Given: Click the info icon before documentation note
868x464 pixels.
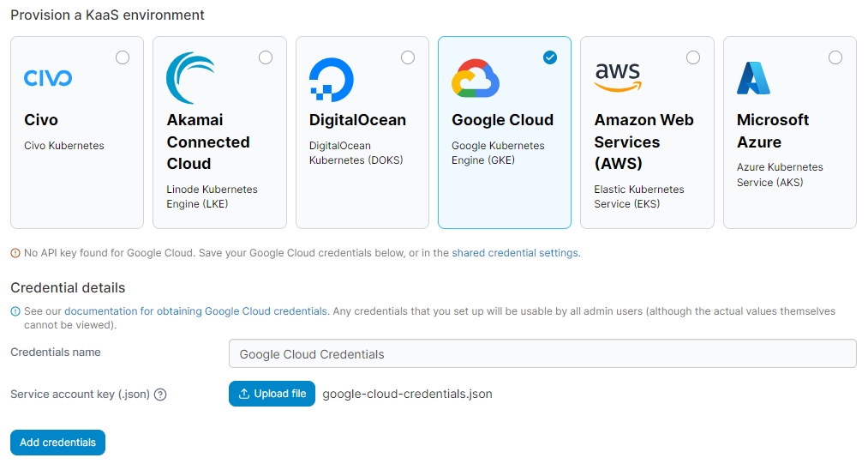Looking at the screenshot, I should click(x=15, y=311).
